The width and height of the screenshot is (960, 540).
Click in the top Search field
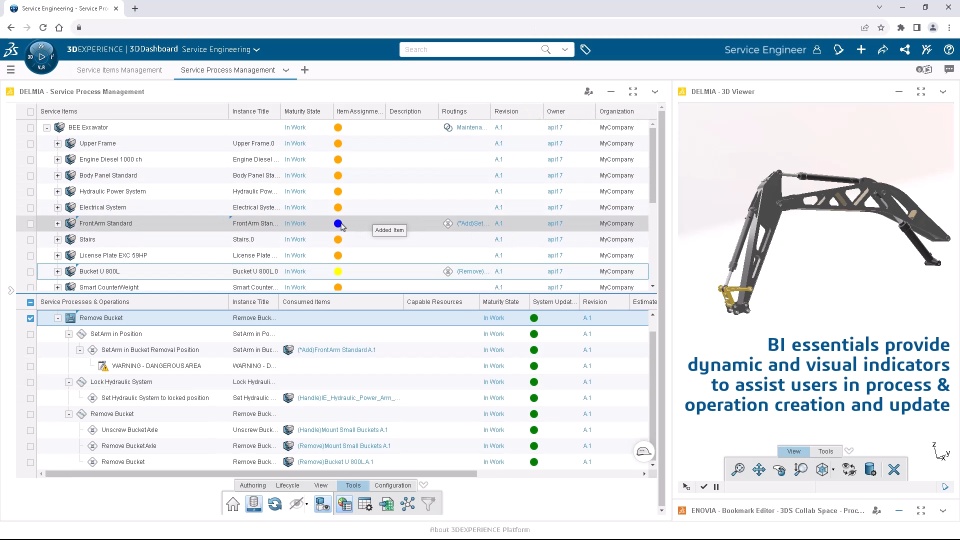click(x=470, y=50)
